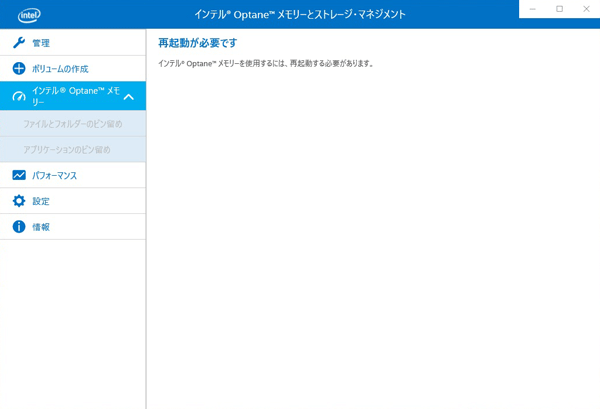Click the plus icon for ボリュームの作成
The width and height of the screenshot is (600, 409).
point(19,68)
